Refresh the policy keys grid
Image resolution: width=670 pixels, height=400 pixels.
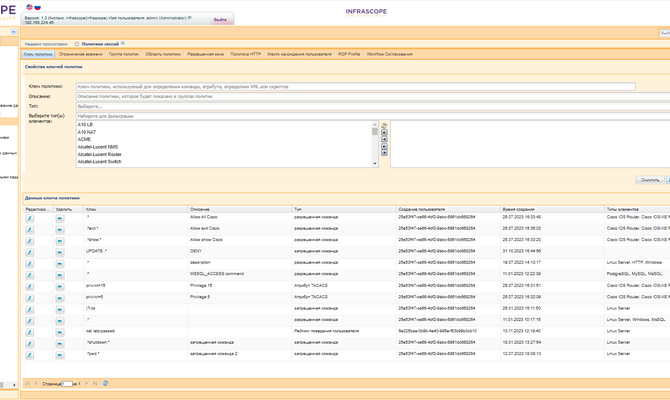point(109,383)
